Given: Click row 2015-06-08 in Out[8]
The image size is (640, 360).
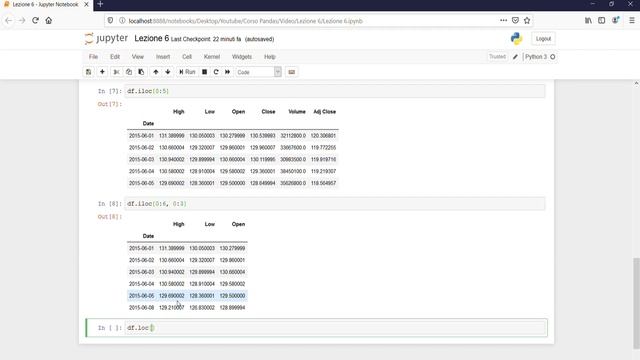Looking at the screenshot, I should click(x=187, y=307).
